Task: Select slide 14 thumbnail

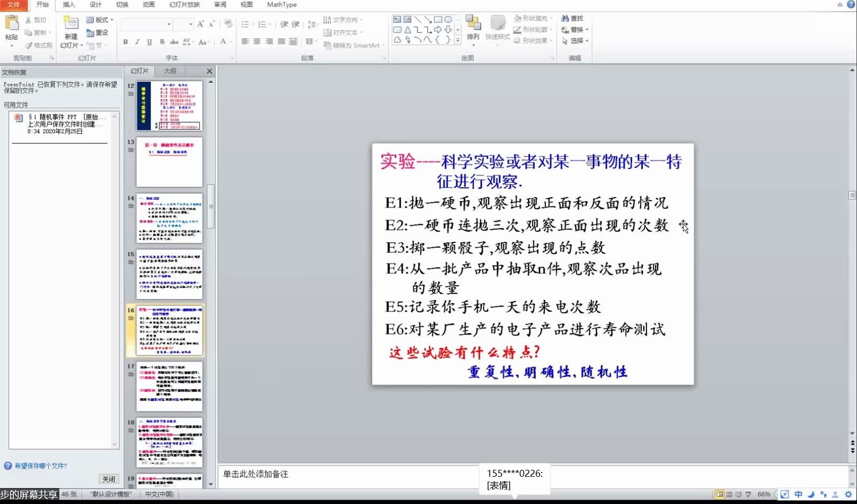Action: 169,218
